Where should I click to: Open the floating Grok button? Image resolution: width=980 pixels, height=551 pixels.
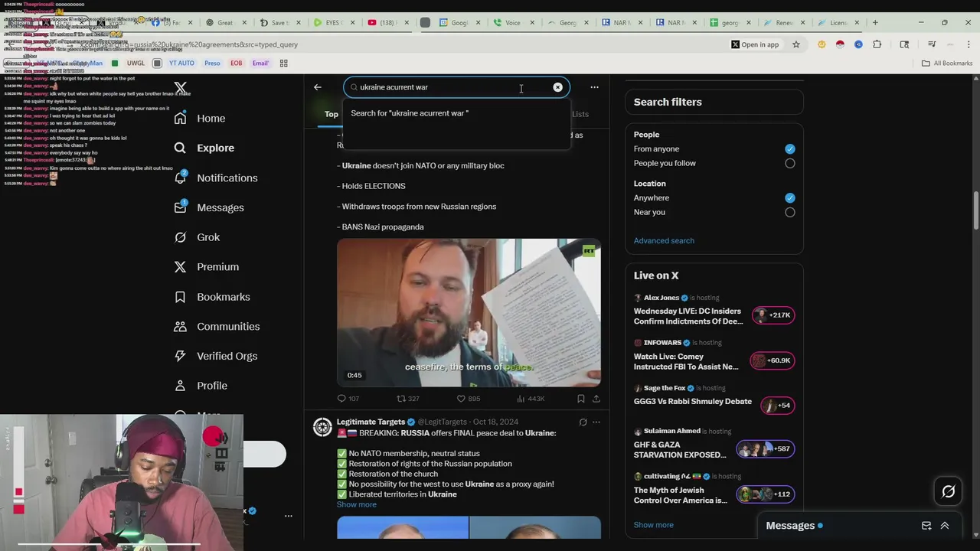coord(949,492)
